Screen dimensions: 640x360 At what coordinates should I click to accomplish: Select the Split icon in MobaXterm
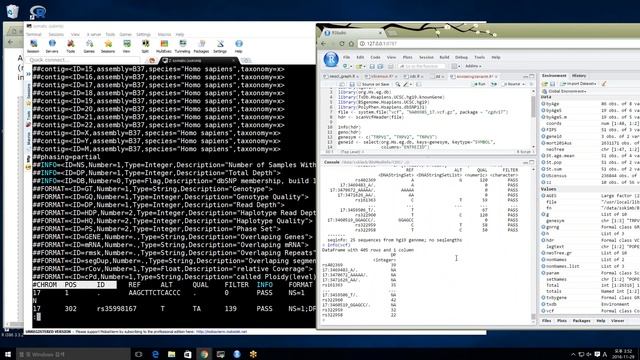(x=145, y=46)
